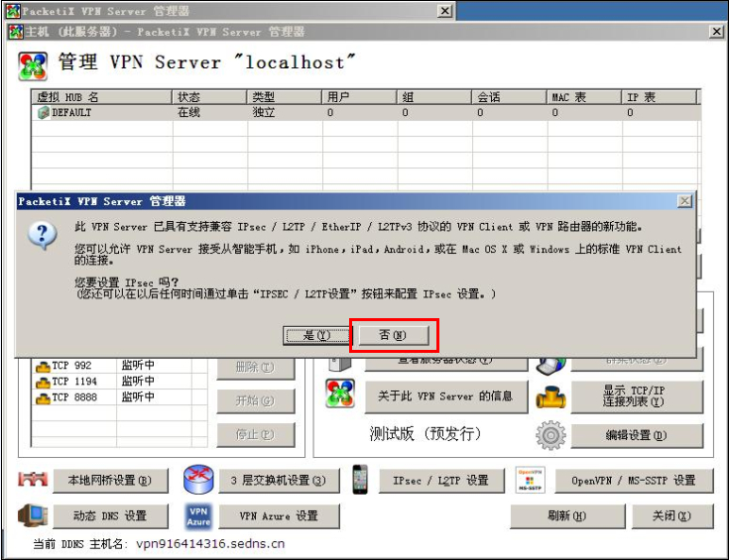Click the blue question mark dialog icon
This screenshot has height=560, width=729.
(43, 235)
